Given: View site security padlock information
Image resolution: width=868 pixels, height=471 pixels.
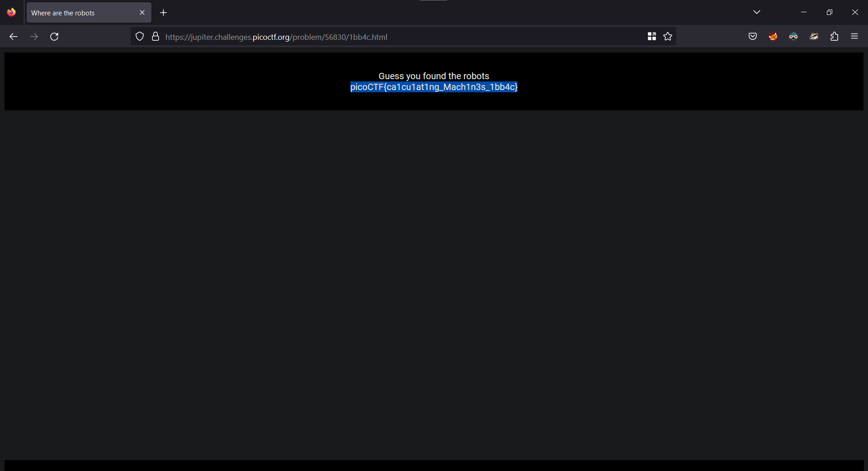Looking at the screenshot, I should point(156,37).
